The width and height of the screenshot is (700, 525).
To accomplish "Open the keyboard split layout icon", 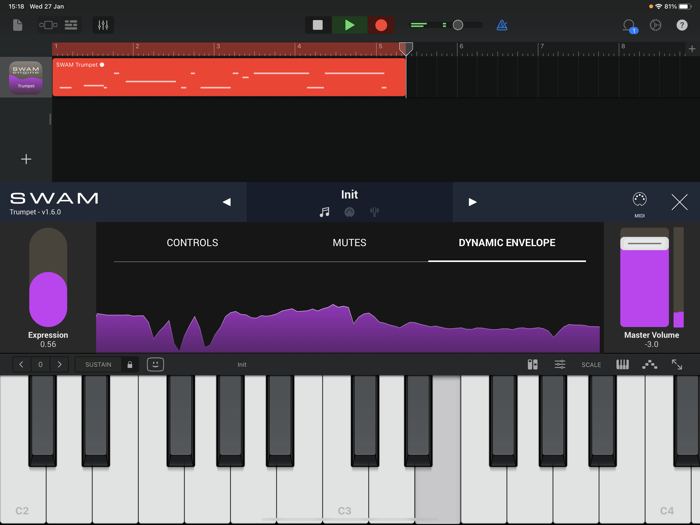I will (x=533, y=364).
